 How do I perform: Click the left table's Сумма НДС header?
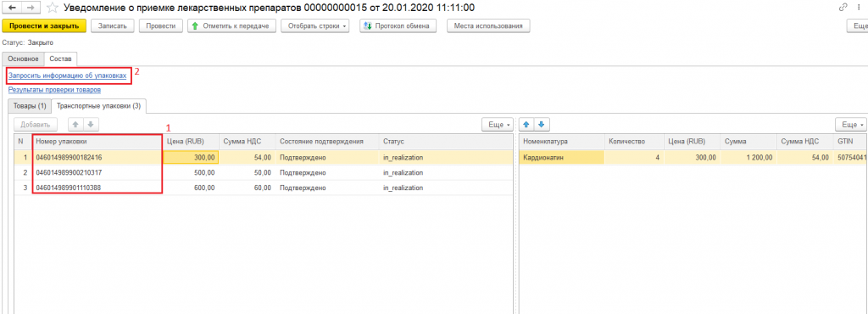click(247, 142)
